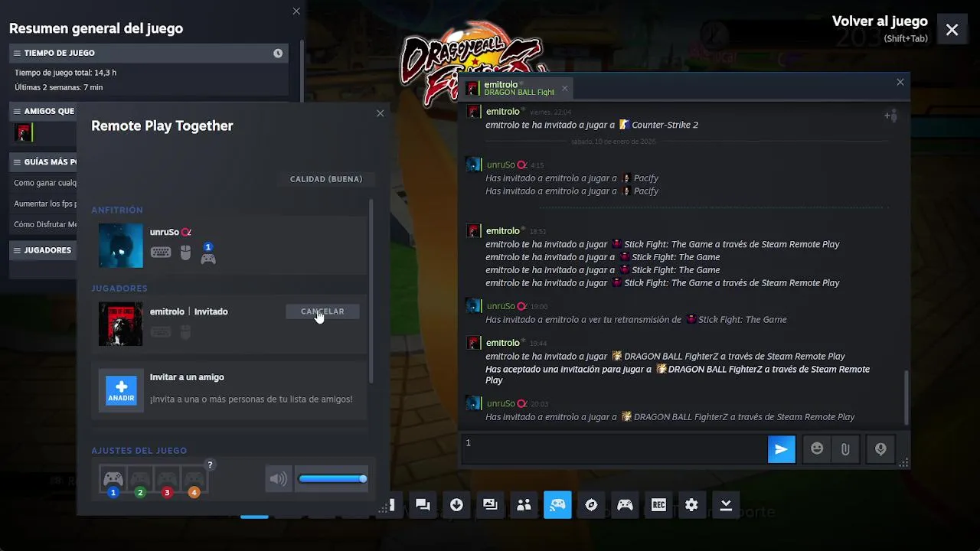The width and height of the screenshot is (980, 551).
Task: Close the game overview panel
Action: pos(296,11)
